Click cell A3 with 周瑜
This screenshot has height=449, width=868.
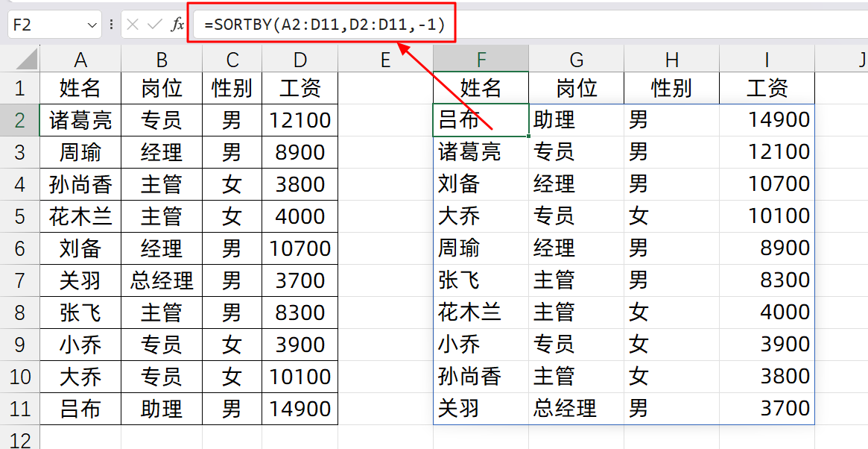tap(80, 152)
